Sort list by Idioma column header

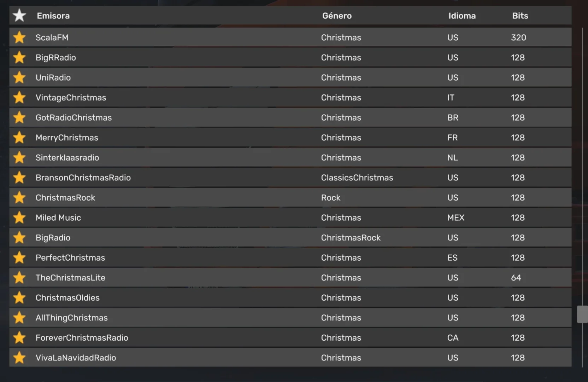pyautogui.click(x=462, y=16)
